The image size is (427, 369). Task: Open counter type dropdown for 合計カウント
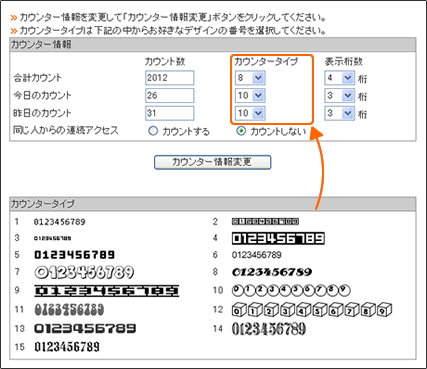pos(250,78)
